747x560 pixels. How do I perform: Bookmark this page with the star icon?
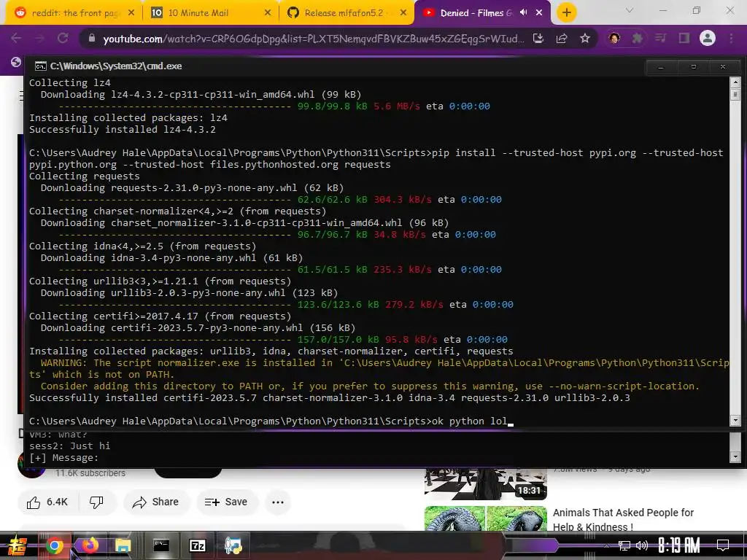585,38
